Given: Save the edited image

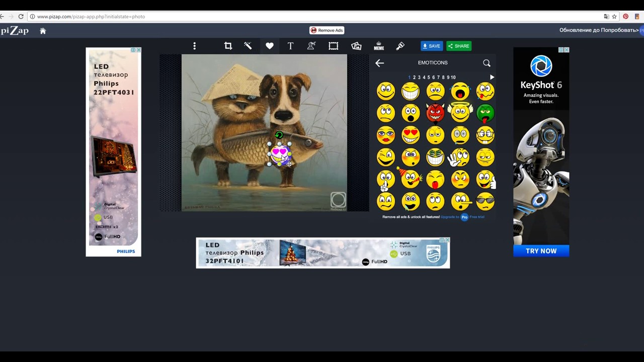Looking at the screenshot, I should pyautogui.click(x=432, y=46).
